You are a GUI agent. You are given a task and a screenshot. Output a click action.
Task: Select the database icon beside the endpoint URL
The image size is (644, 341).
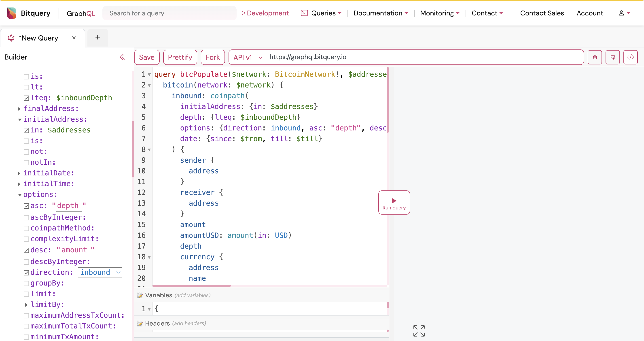tap(595, 57)
